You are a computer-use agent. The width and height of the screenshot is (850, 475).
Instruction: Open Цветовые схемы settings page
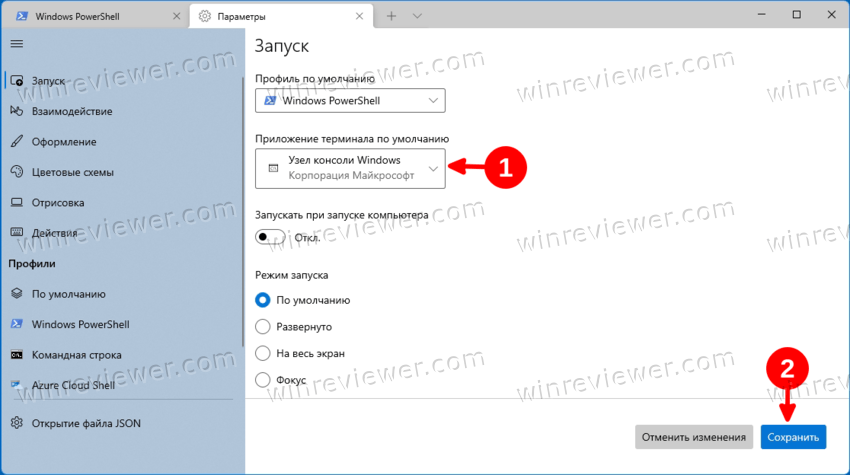point(123,172)
